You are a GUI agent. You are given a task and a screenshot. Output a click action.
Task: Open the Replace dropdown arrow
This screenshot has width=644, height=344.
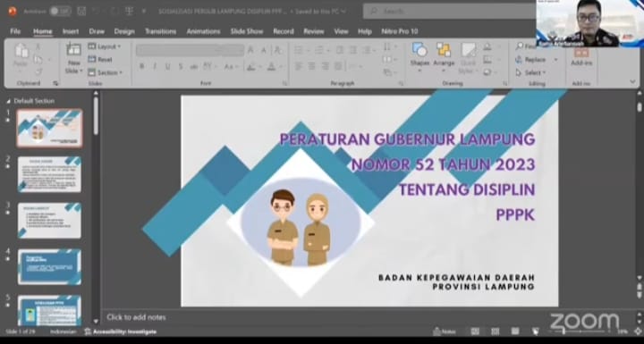pos(555,60)
